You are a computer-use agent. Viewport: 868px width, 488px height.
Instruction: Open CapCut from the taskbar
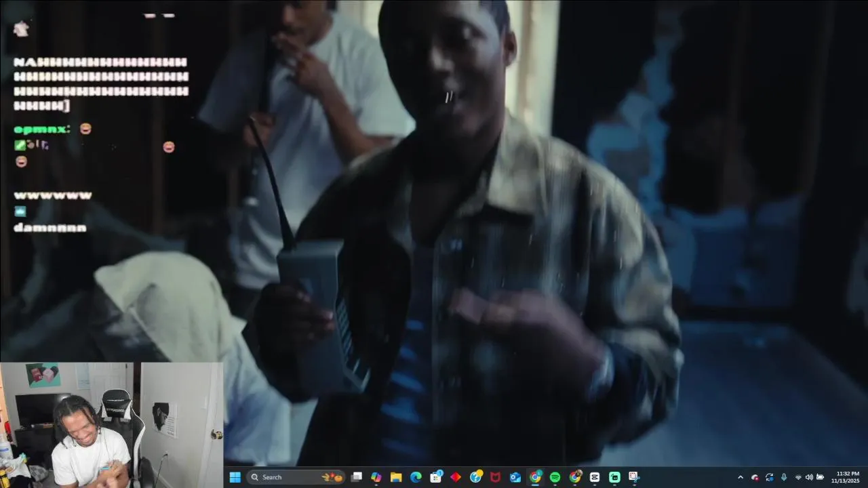595,477
